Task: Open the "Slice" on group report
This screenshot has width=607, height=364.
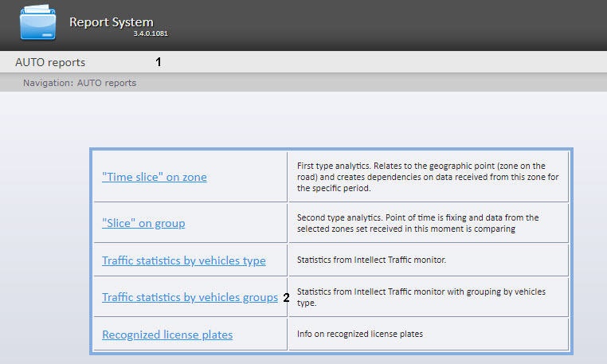Action: (143, 223)
